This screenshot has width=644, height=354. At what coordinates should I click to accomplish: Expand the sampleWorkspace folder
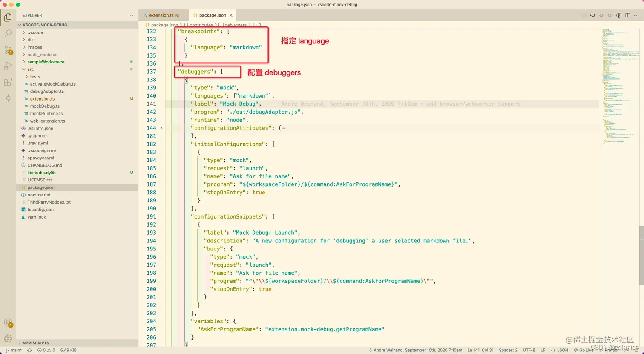[x=77, y=62]
